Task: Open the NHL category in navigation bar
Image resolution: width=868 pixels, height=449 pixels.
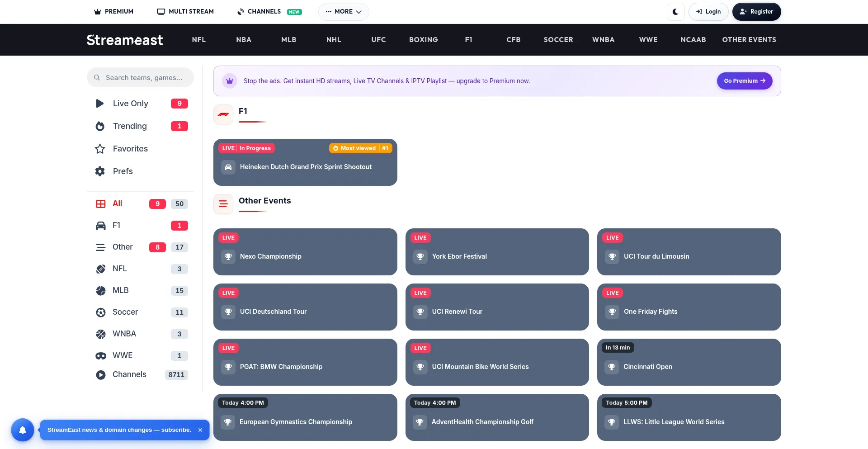Action: (x=334, y=40)
